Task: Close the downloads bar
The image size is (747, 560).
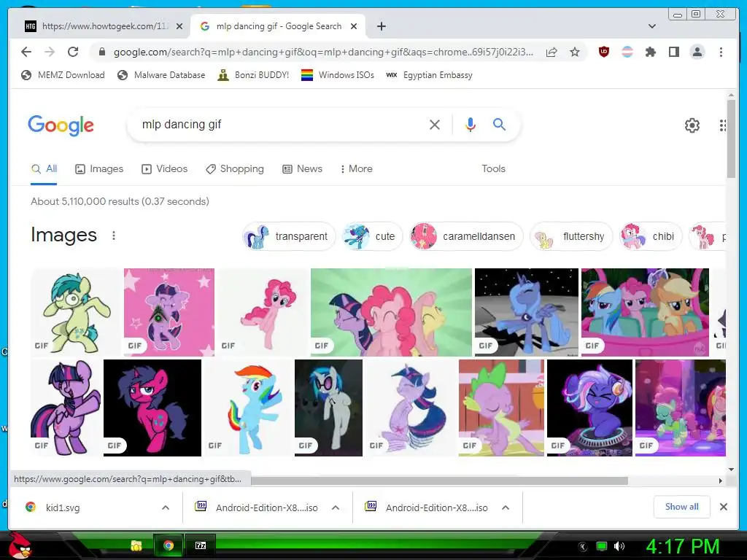Action: [x=723, y=507]
